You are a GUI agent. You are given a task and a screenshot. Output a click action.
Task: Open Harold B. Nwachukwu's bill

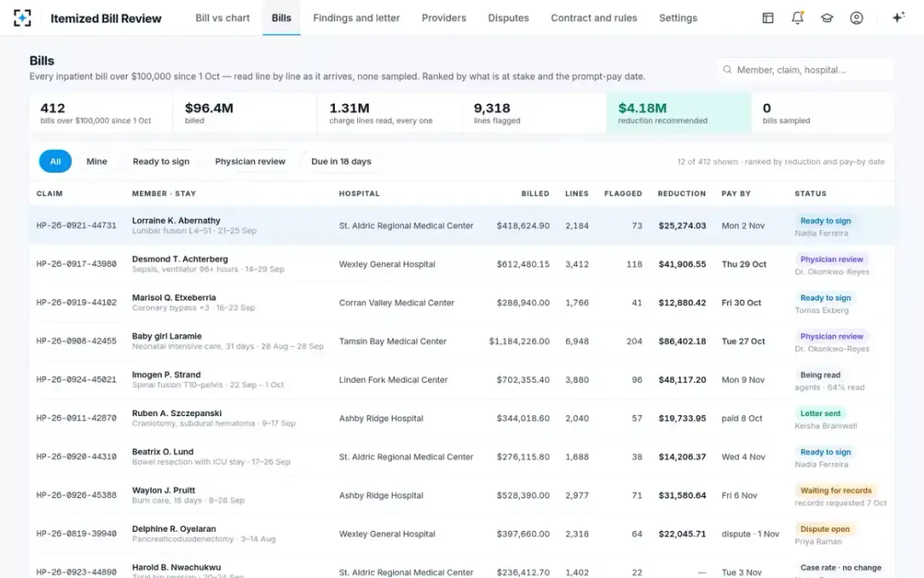[x=176, y=567]
